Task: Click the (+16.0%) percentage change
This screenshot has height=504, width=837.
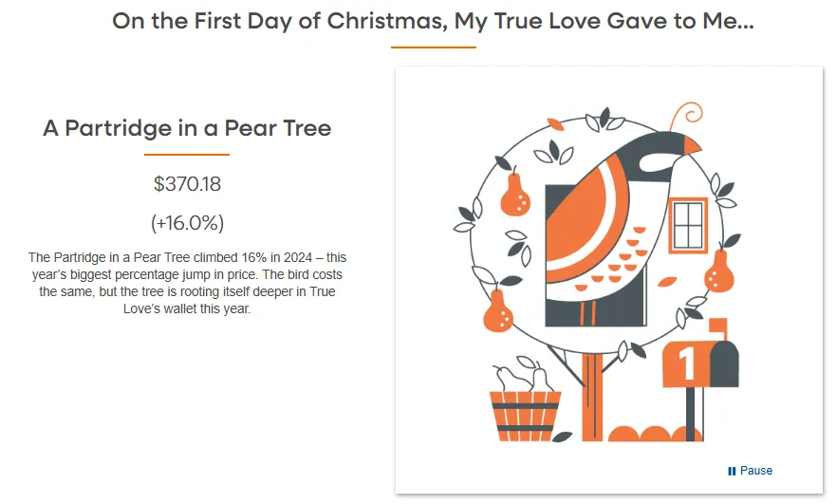Action: point(187,223)
